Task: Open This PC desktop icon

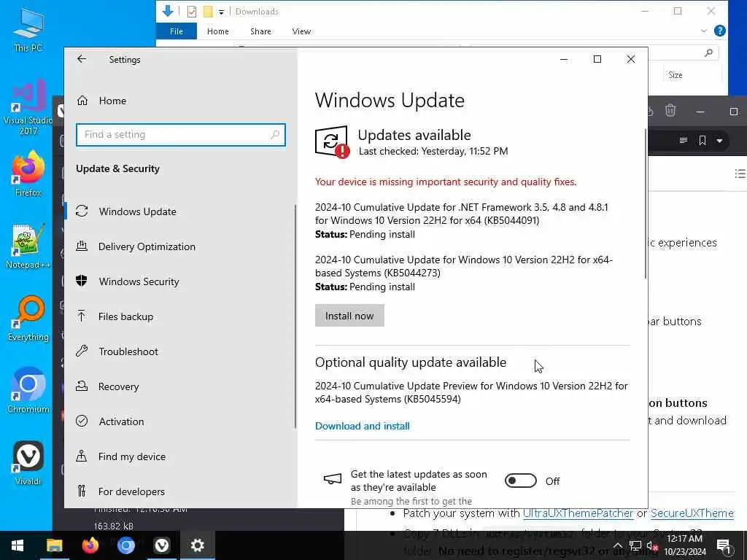Action: pyautogui.click(x=28, y=30)
